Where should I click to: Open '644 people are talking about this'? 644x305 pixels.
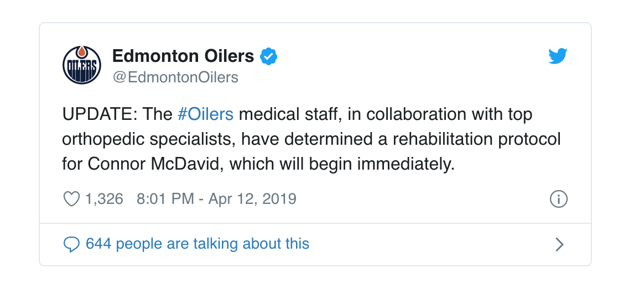click(x=198, y=244)
